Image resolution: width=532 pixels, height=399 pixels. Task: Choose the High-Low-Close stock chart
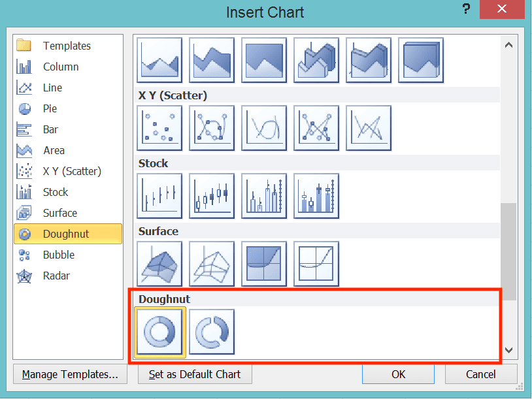tap(159, 196)
